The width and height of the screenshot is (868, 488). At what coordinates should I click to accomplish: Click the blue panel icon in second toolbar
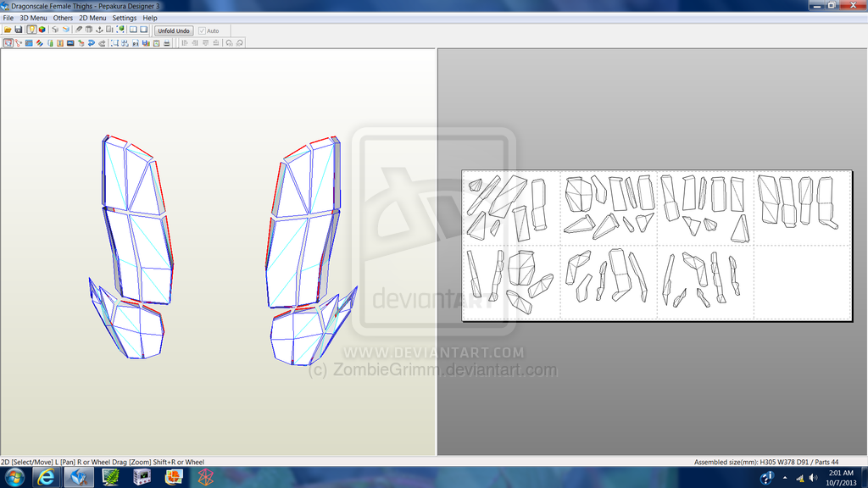point(29,42)
